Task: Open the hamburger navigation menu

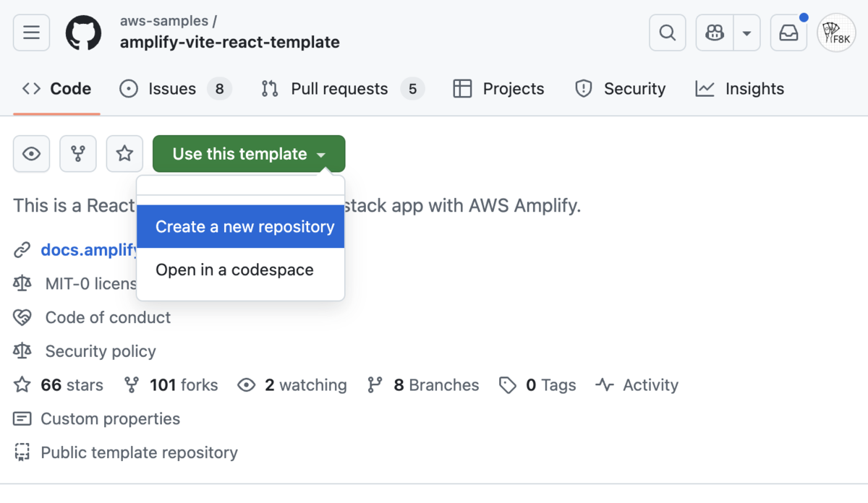Action: (x=31, y=33)
